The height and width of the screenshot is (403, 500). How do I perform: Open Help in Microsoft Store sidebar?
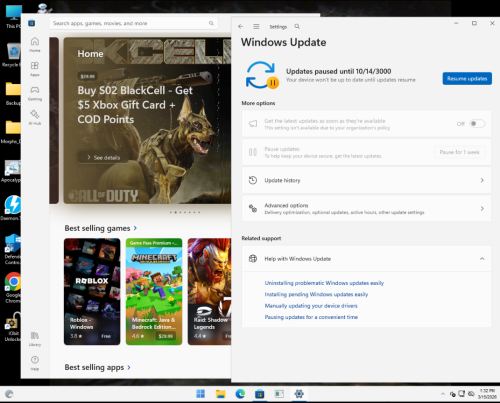(35, 363)
